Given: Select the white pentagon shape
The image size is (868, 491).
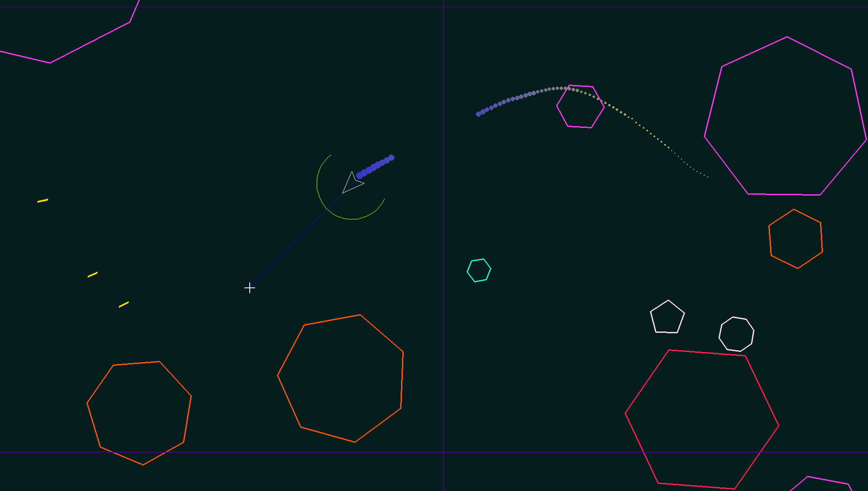Looking at the screenshot, I should point(667,317).
